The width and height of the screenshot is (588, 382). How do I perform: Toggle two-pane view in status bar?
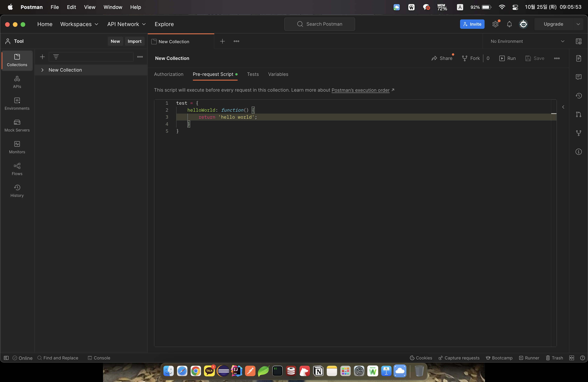[x=571, y=358]
